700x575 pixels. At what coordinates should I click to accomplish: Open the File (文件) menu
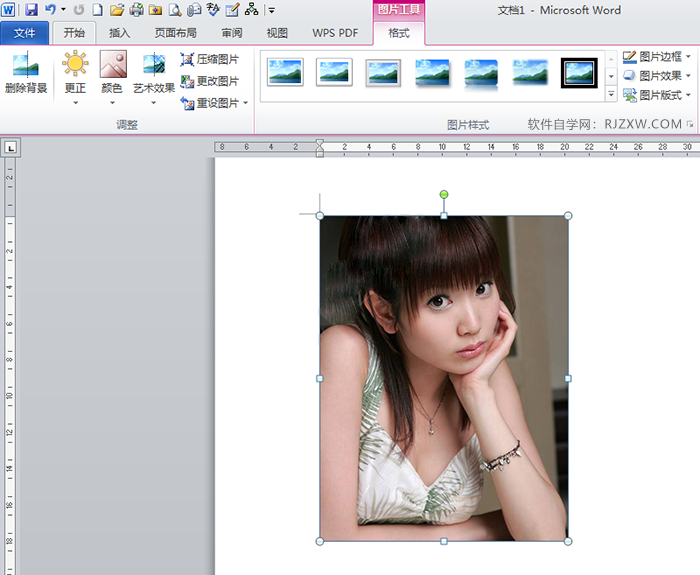click(24, 33)
